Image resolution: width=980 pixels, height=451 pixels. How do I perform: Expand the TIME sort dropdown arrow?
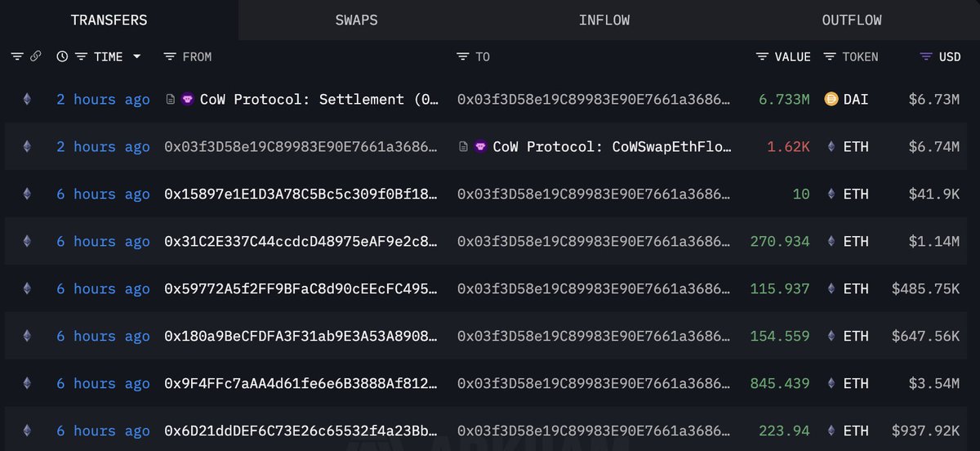[x=136, y=57]
